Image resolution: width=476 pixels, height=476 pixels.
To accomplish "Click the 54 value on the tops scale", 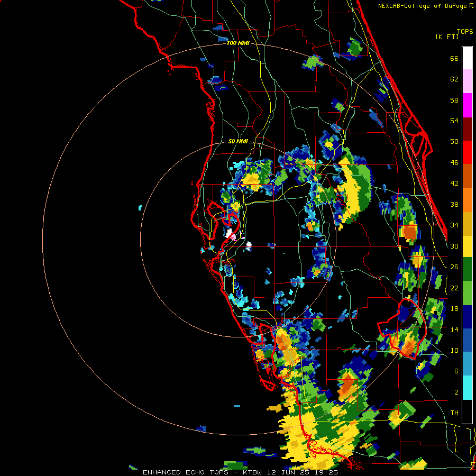I will (x=454, y=121).
